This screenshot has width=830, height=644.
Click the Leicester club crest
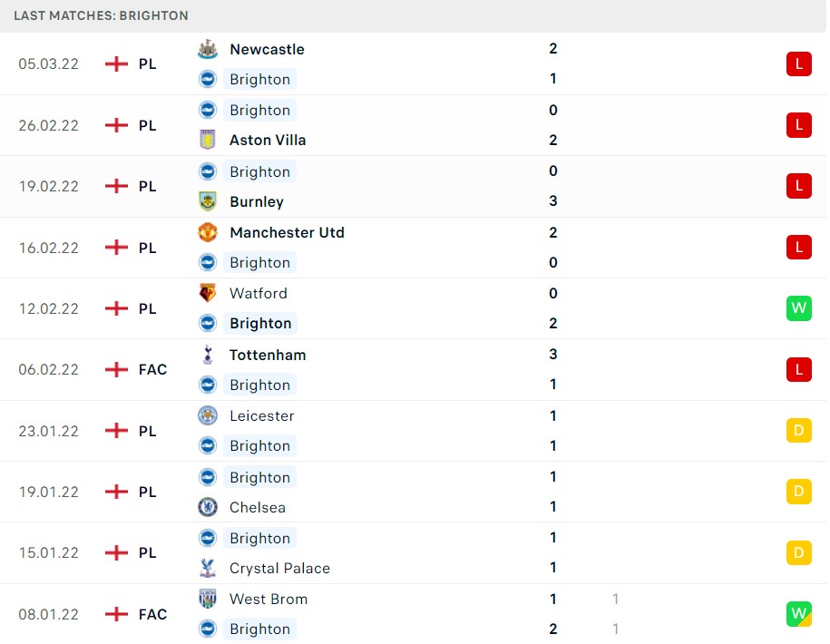(x=208, y=415)
